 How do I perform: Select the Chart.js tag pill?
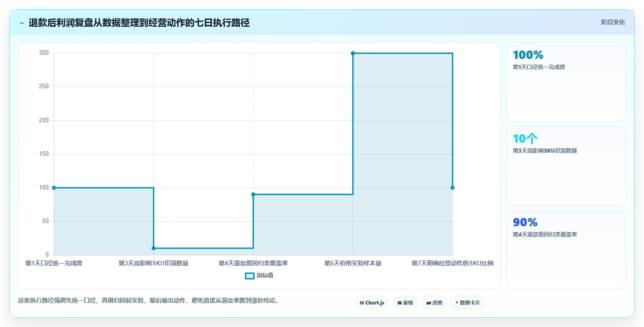click(372, 303)
